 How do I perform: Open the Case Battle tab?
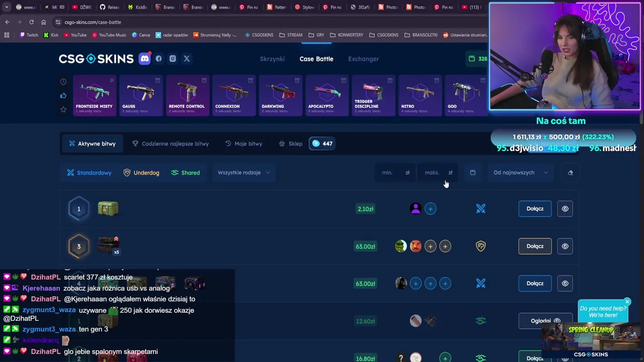(316, 59)
